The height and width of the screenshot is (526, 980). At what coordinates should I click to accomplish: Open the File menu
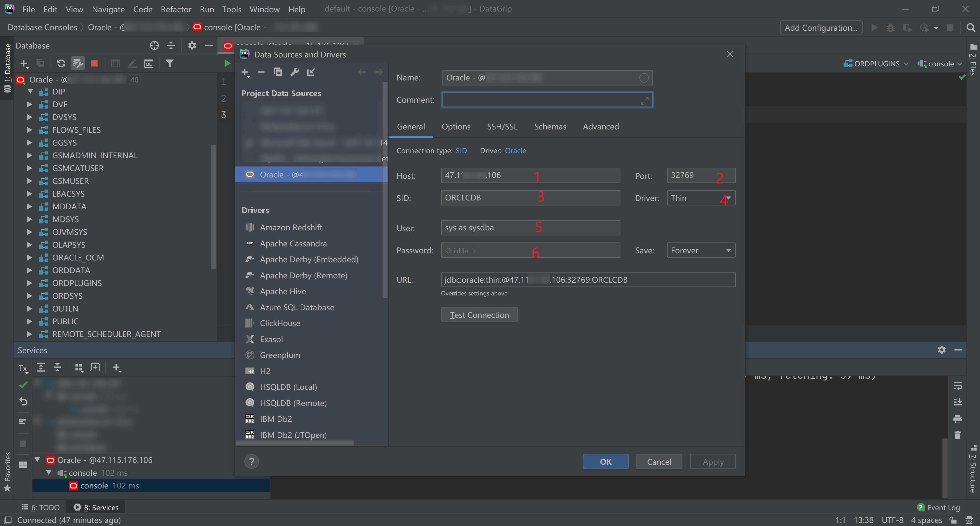pyautogui.click(x=29, y=9)
